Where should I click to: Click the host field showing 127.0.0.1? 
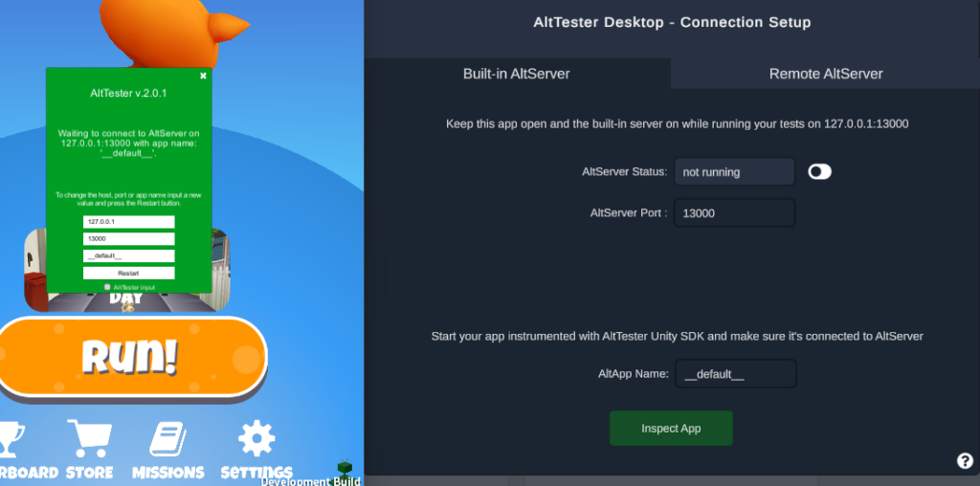[129, 222]
